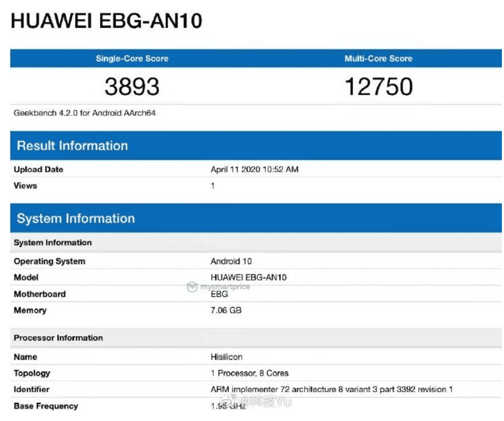Click the Views count value 1
This screenshot has height=421, width=504.
213,186
